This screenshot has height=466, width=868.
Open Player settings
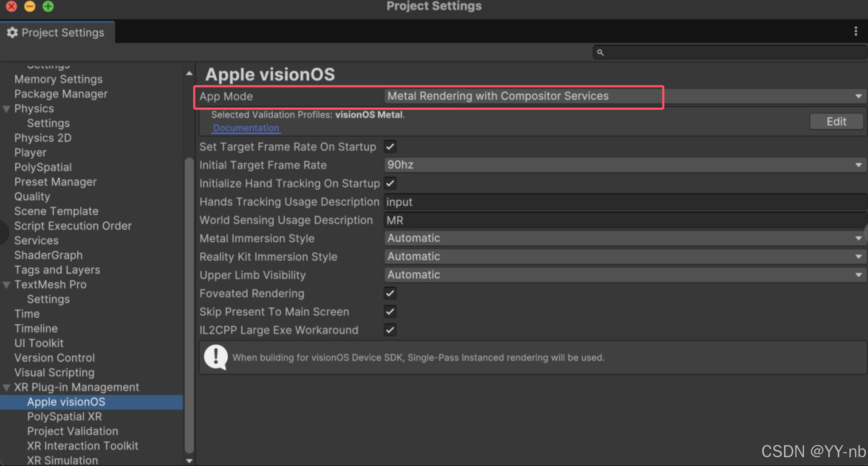[x=30, y=152]
